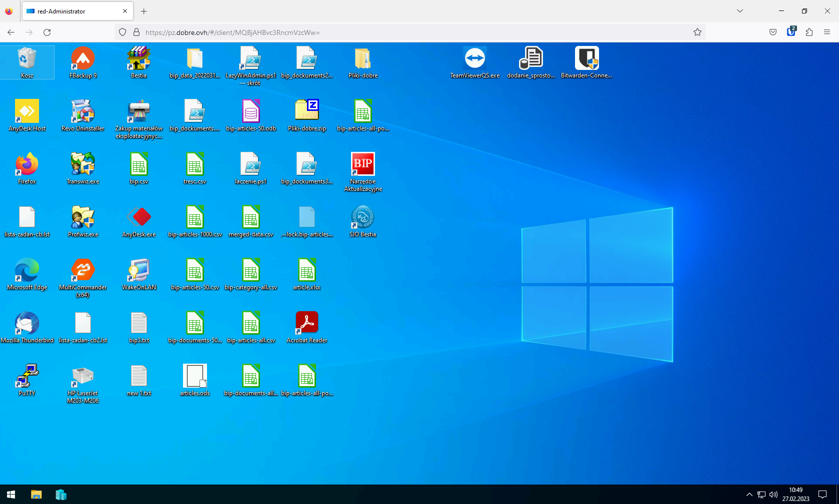Select lista-zadan-cb.lst file
The height and width of the screenshot is (504, 839).
click(27, 221)
